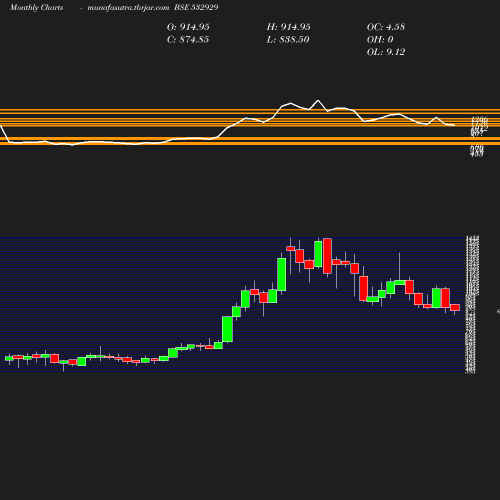Click the 'munafasutra.tbrjar.com' site label
This screenshot has width=500, height=500.
[128, 7]
